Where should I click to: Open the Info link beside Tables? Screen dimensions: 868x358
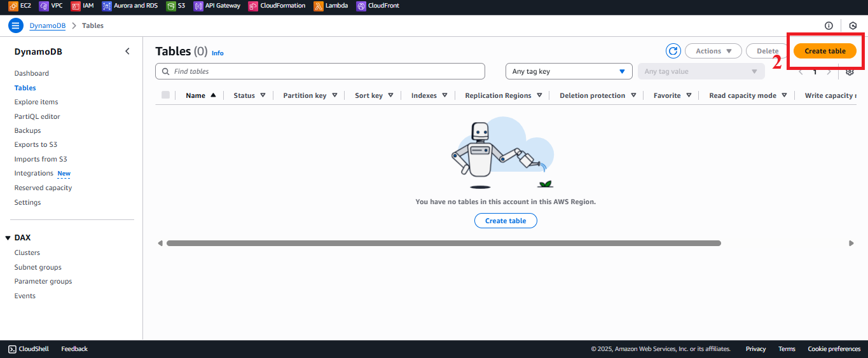click(x=217, y=53)
